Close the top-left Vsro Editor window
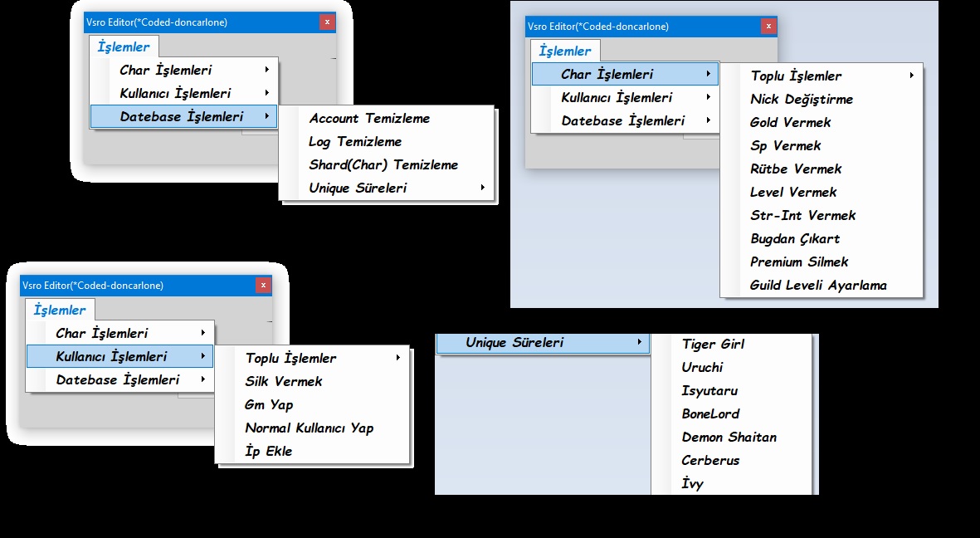This screenshot has width=980, height=538. tap(327, 22)
